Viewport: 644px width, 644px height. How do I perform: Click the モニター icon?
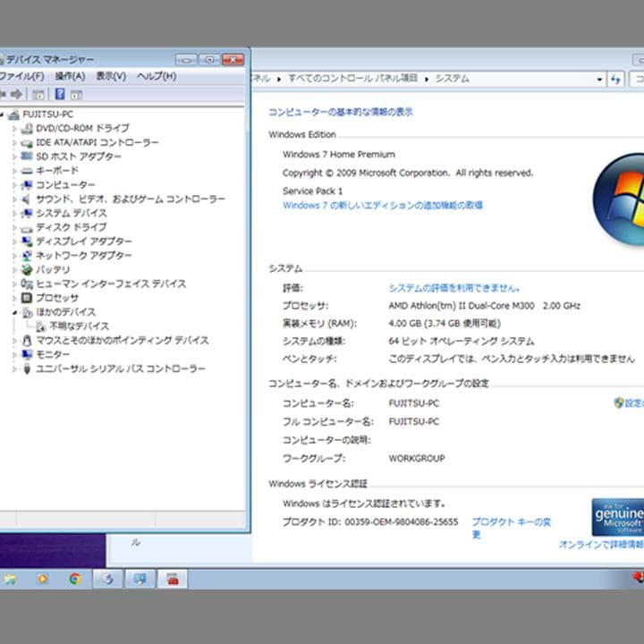coord(27,354)
